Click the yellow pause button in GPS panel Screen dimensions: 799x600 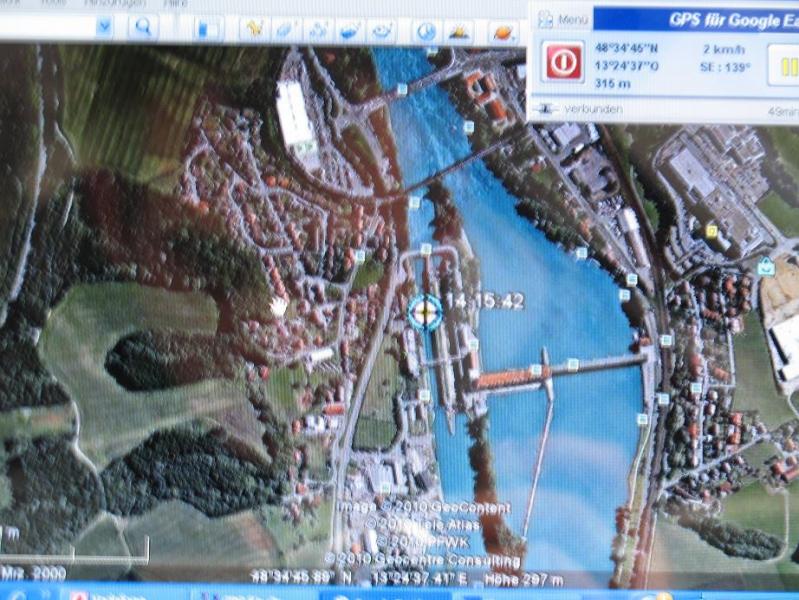786,67
